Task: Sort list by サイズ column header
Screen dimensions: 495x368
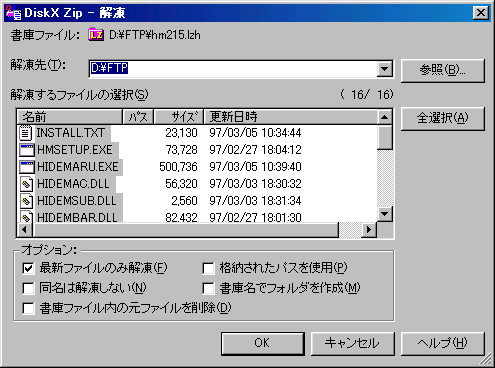Action: pyautogui.click(x=179, y=117)
